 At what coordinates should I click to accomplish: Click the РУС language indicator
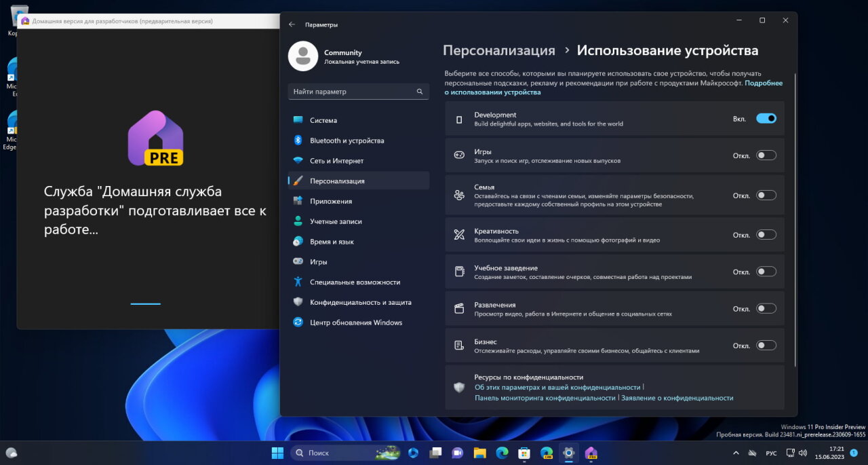(x=772, y=453)
